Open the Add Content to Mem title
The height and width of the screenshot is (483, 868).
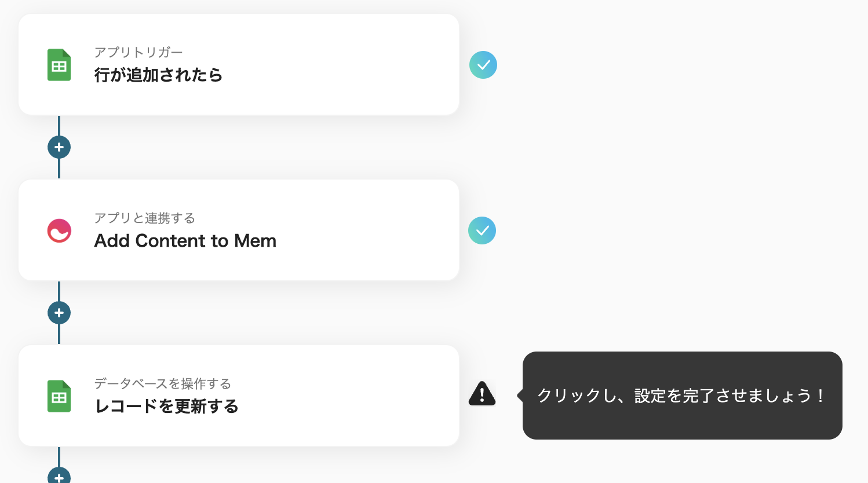(x=185, y=241)
